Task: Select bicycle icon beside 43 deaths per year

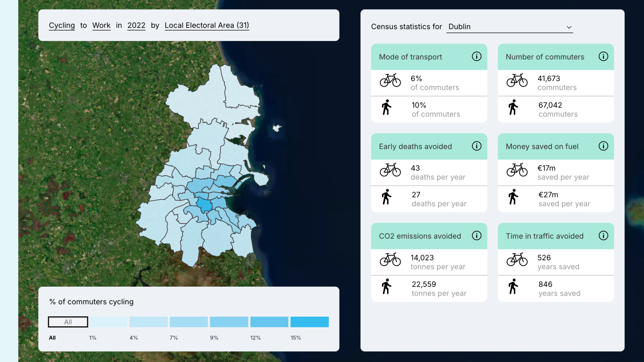Action: (390, 170)
